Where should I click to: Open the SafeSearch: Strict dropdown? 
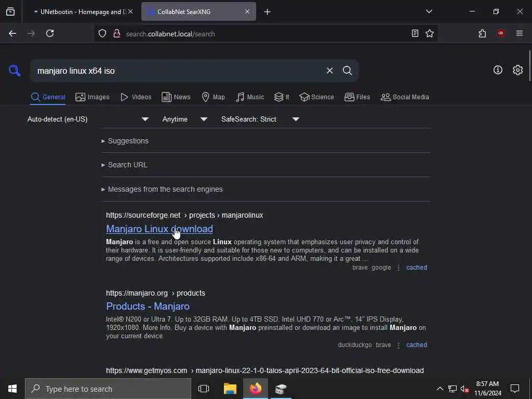click(260, 119)
